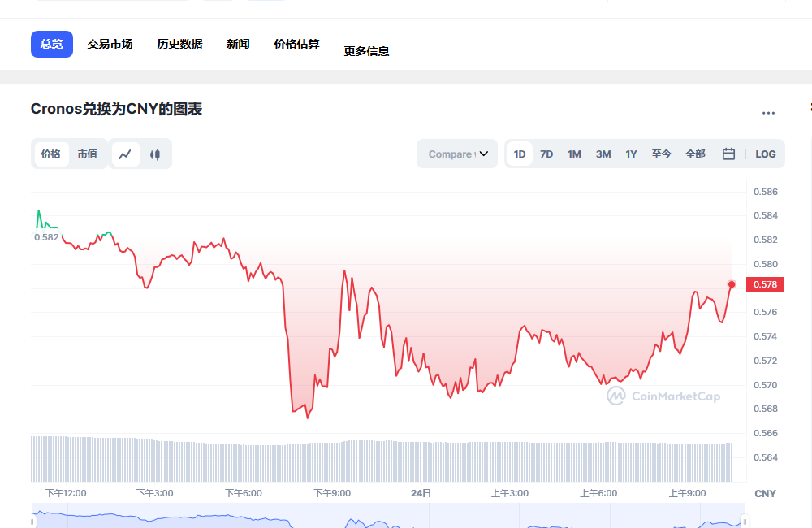
Task: Open the three-dot chart options menu
Action: tap(768, 113)
